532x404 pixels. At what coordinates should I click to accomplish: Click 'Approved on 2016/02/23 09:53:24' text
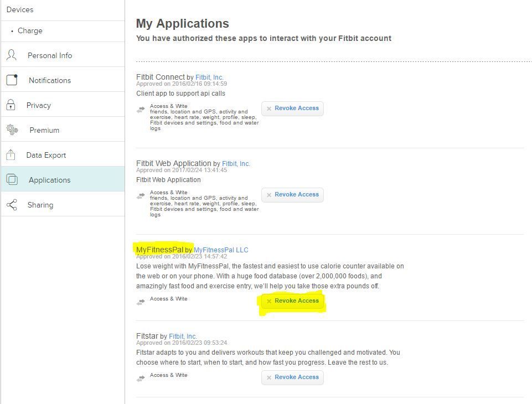click(182, 343)
